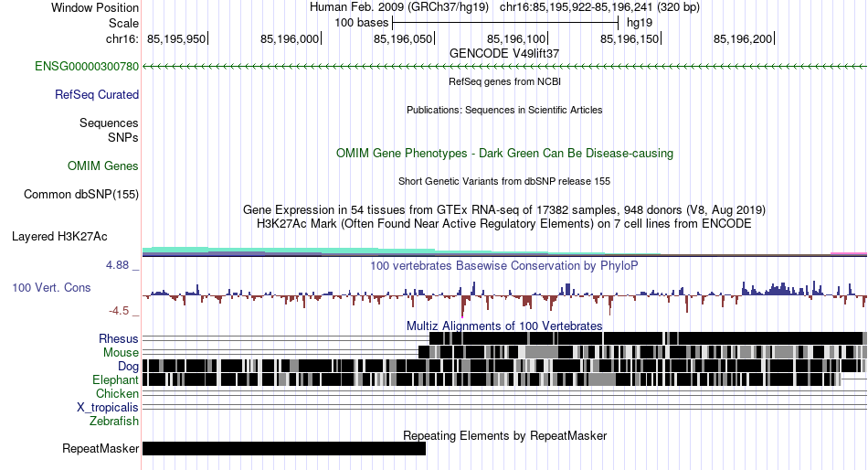Click the OMIM Gene Phenotypes track title
Viewport: 868px width, 470px height.
point(504,153)
